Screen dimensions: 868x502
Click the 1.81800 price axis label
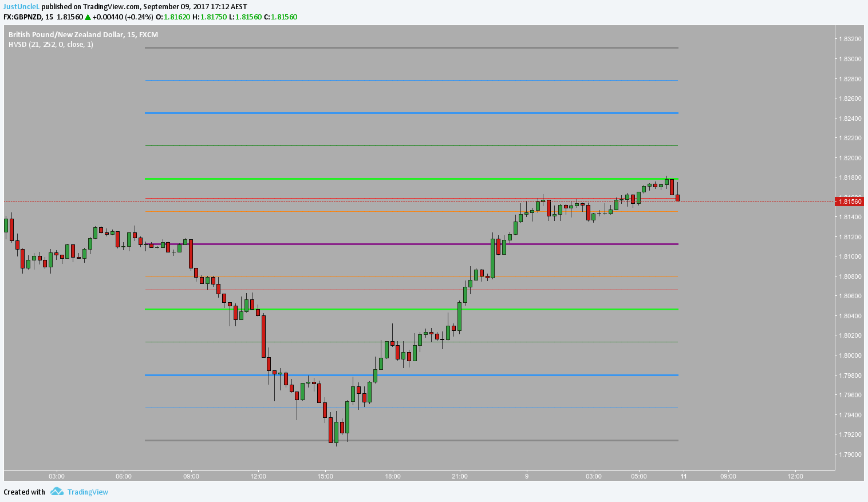point(850,177)
